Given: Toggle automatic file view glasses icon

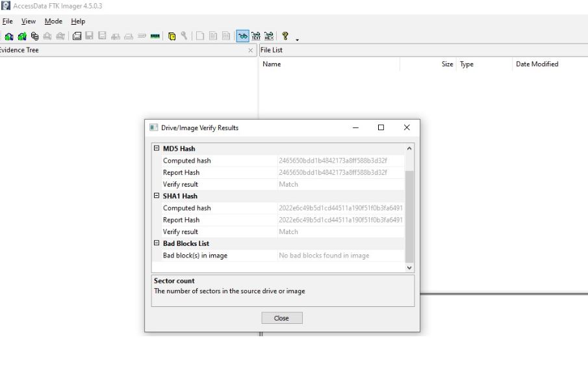Looking at the screenshot, I should (242, 36).
